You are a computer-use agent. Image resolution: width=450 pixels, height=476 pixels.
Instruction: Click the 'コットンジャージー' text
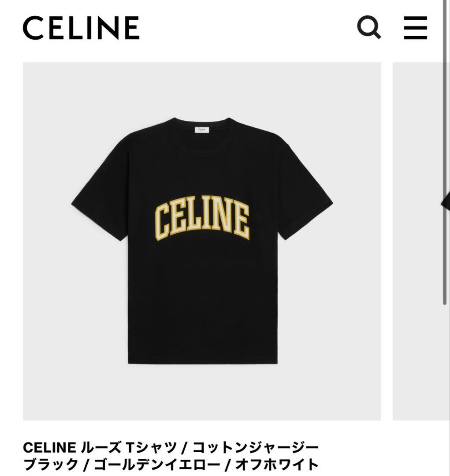pyautogui.click(x=256, y=447)
